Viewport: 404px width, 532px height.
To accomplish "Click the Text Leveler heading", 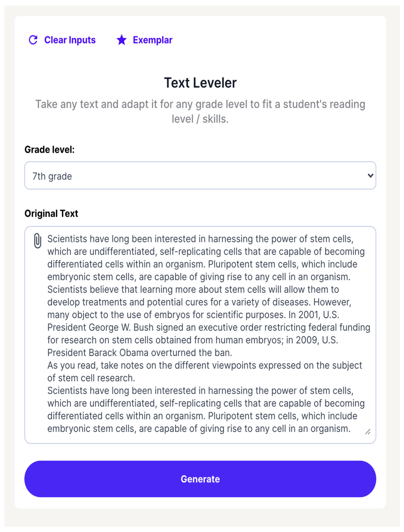I will 200,83.
